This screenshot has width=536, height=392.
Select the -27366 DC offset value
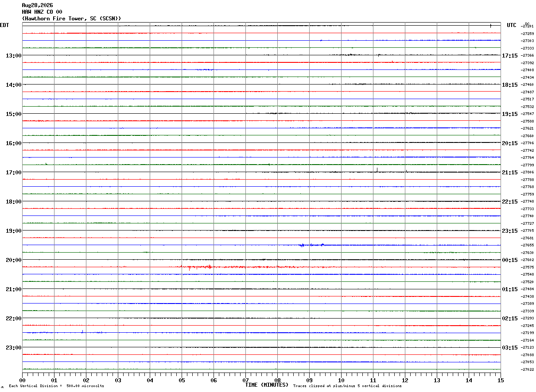click(x=528, y=55)
